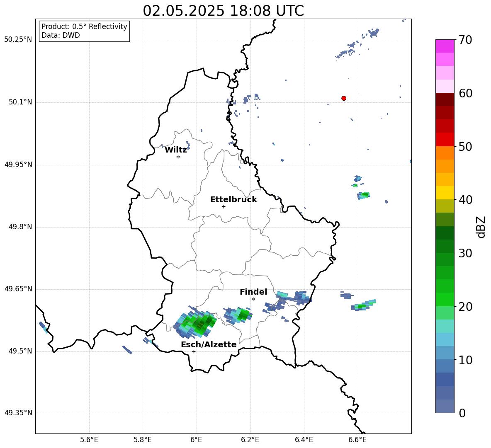Click the colorbar label 0
This screenshot has height=448, width=491.
(462, 413)
